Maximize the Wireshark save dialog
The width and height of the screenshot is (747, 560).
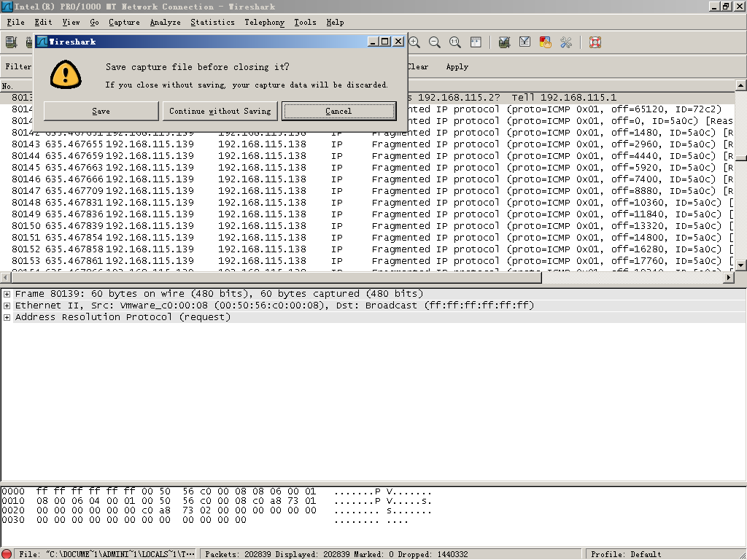[385, 42]
